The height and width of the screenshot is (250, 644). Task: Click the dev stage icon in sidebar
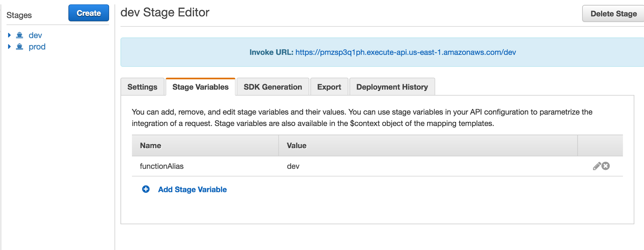[x=19, y=35]
